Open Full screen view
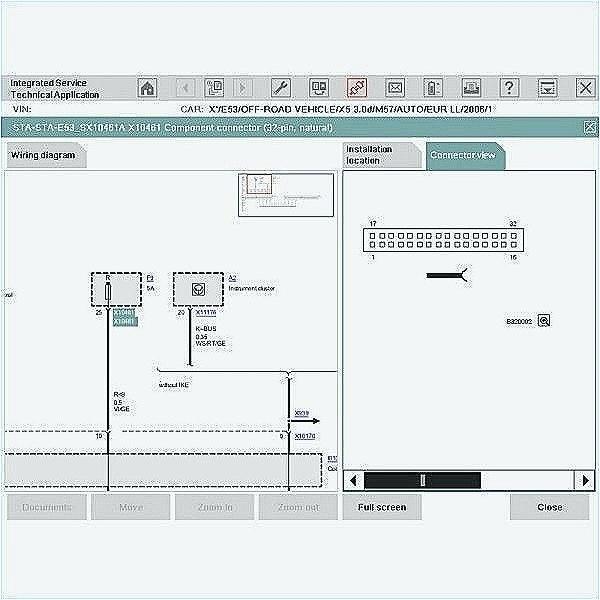The width and height of the screenshot is (600, 600). coord(382,507)
